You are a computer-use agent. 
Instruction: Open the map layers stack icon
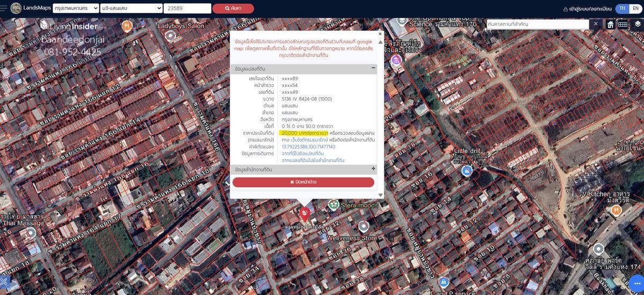[637, 24]
